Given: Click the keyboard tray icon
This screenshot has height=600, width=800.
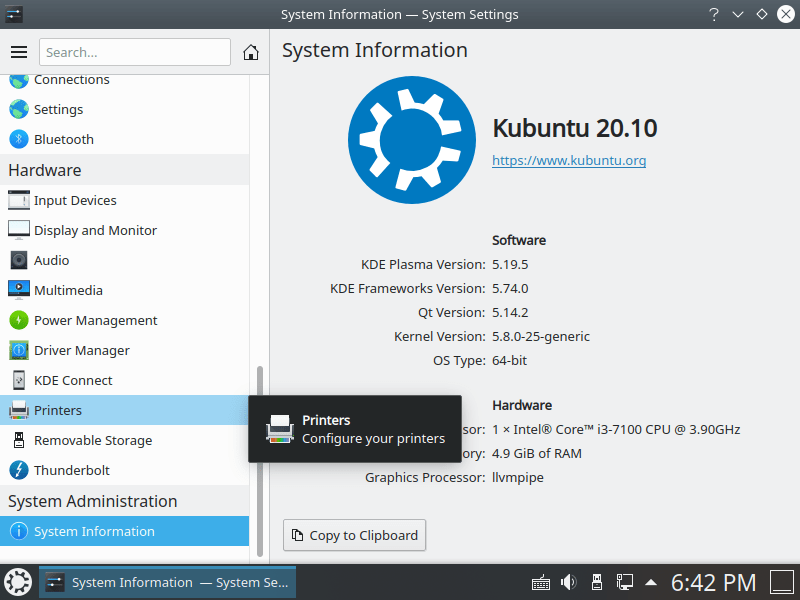Looking at the screenshot, I should pyautogui.click(x=541, y=582).
